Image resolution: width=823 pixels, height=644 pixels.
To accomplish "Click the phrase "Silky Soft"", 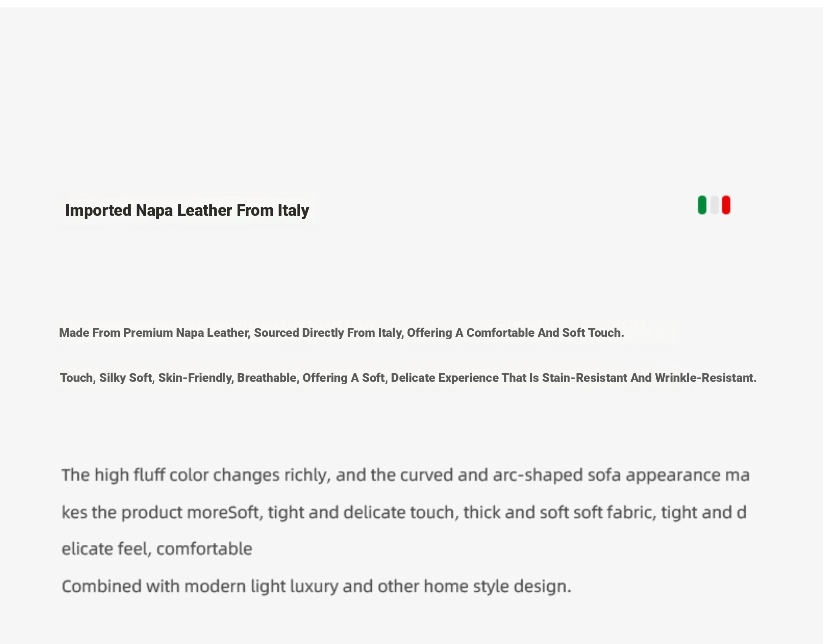I will click(125, 378).
